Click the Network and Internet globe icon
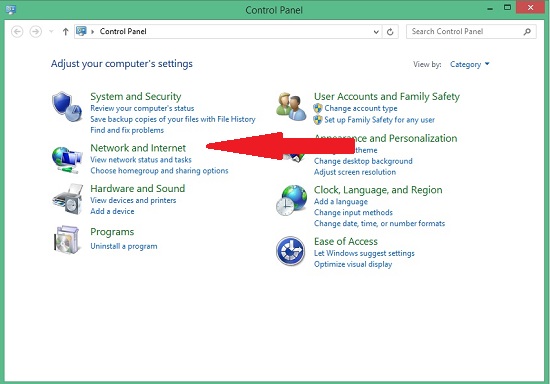 [67, 160]
